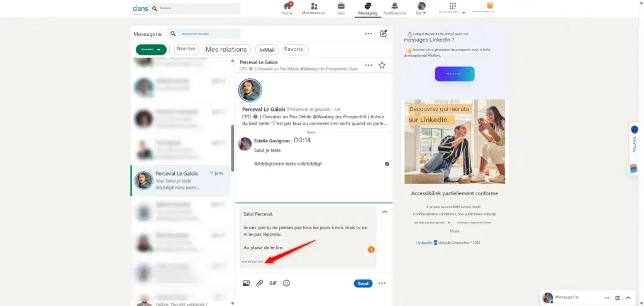Image resolution: width=644 pixels, height=306 pixels.
Task: Open the Me profile dropdown
Action: click(x=421, y=8)
